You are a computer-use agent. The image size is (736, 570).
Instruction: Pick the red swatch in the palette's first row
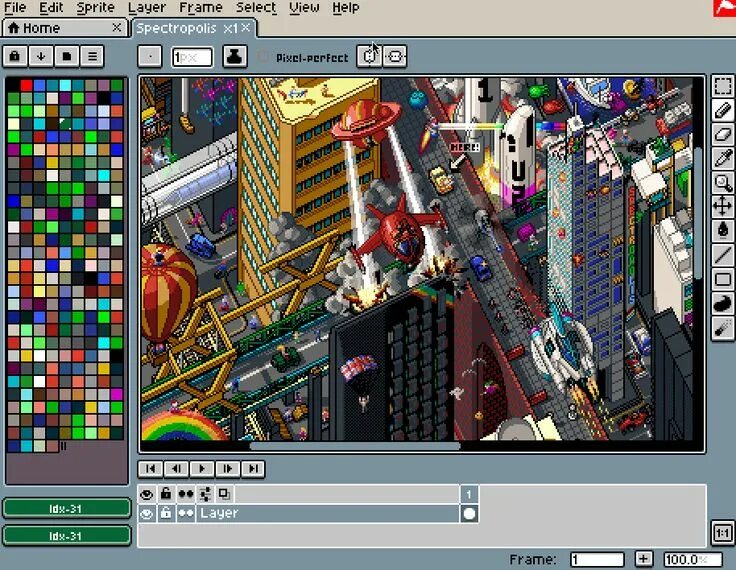coord(26,85)
